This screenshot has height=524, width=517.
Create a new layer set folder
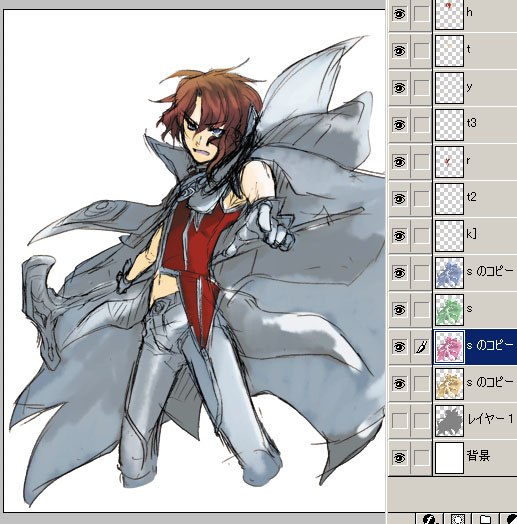(x=485, y=519)
